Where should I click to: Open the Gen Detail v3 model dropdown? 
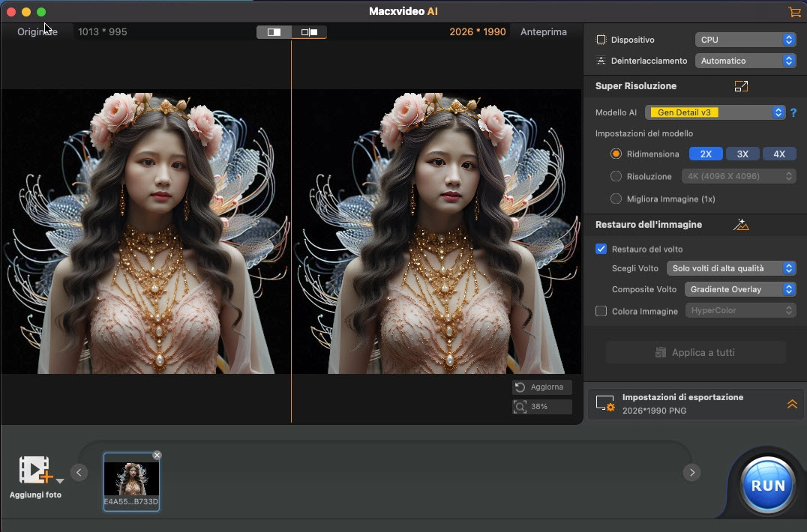(x=715, y=112)
